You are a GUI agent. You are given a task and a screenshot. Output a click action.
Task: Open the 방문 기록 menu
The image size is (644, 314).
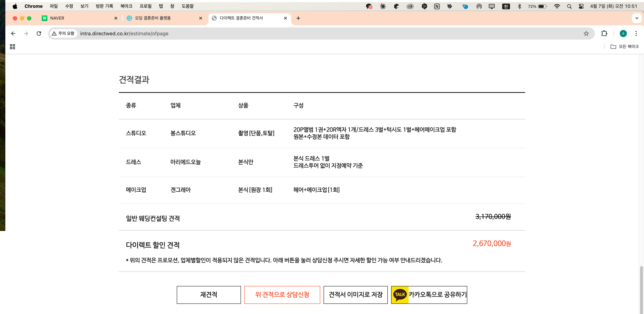[104, 6]
